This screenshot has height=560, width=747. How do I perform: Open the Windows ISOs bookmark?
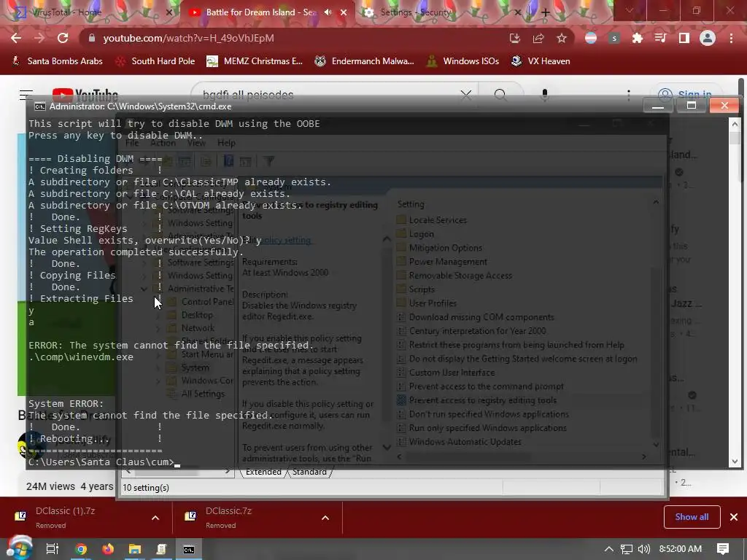(462, 61)
